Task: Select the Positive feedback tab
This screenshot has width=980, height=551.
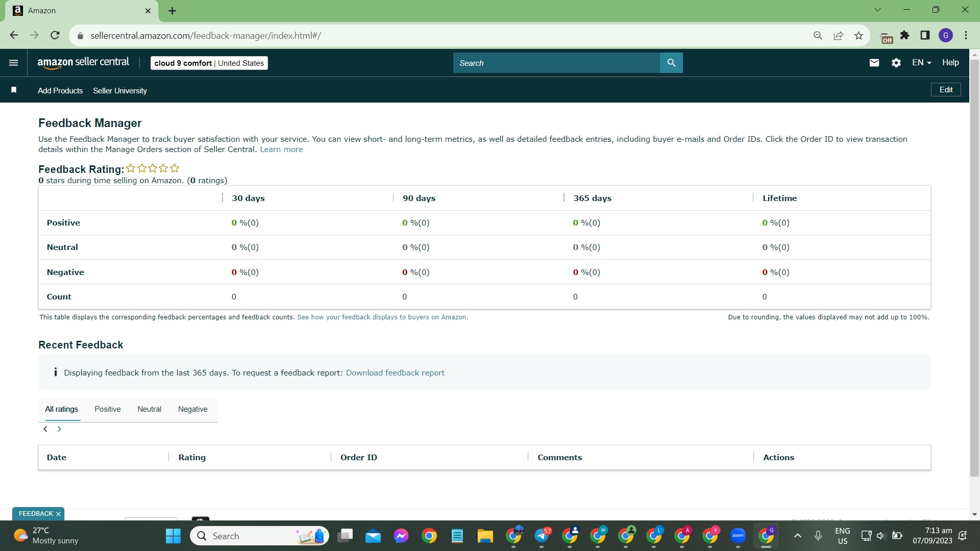Action: 108,409
